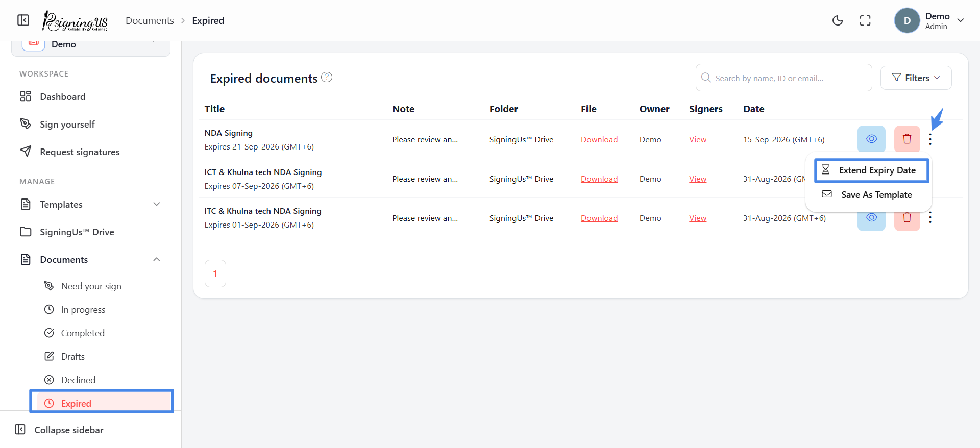Viewport: 980px width, 448px height.
Task: Click the D user avatar
Action: [x=907, y=20]
